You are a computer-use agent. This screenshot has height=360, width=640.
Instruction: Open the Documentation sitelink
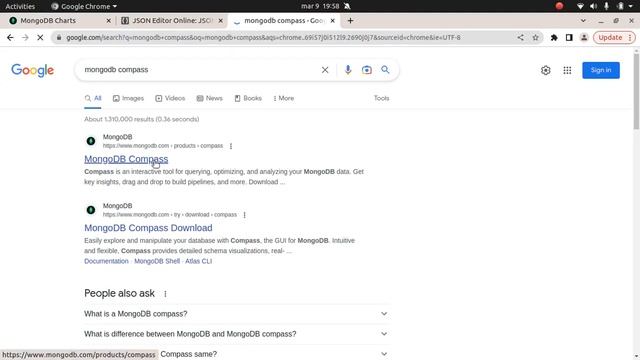[106, 261]
